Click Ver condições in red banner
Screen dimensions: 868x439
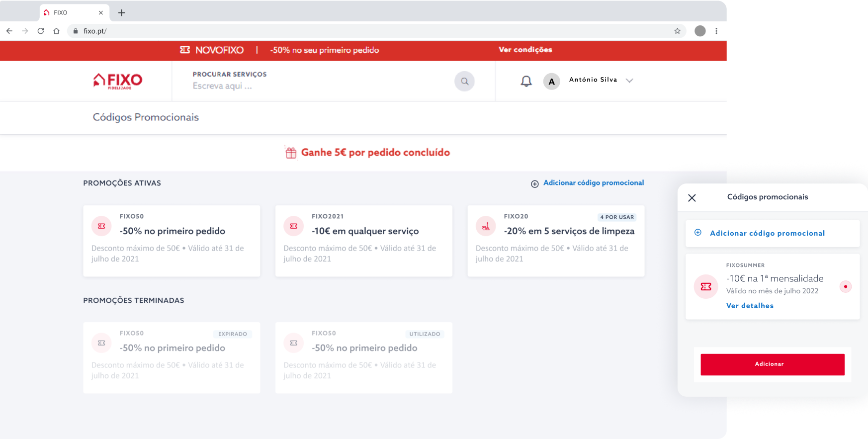525,50
